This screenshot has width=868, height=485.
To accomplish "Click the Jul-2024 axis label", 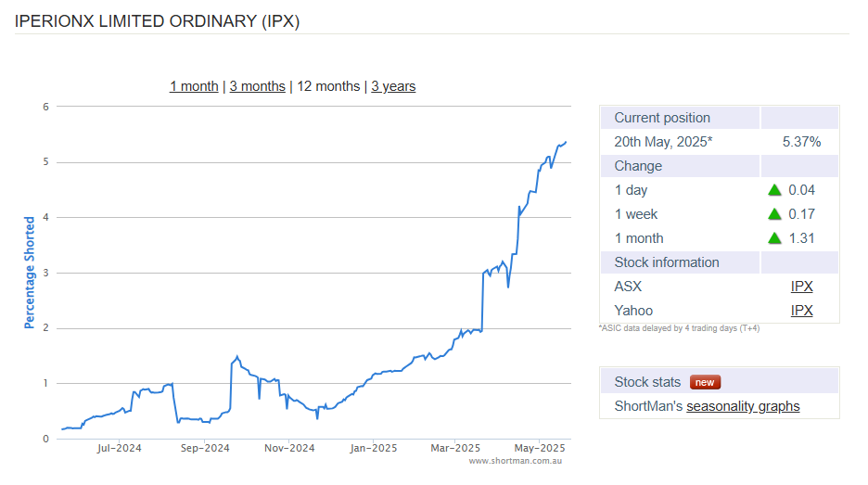I will pos(119,448).
